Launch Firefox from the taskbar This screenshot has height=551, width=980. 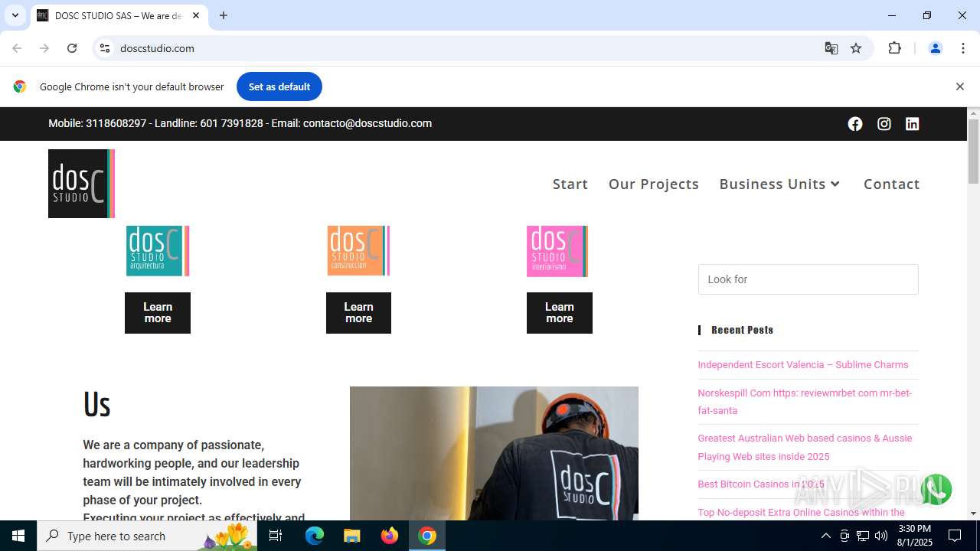(x=390, y=536)
